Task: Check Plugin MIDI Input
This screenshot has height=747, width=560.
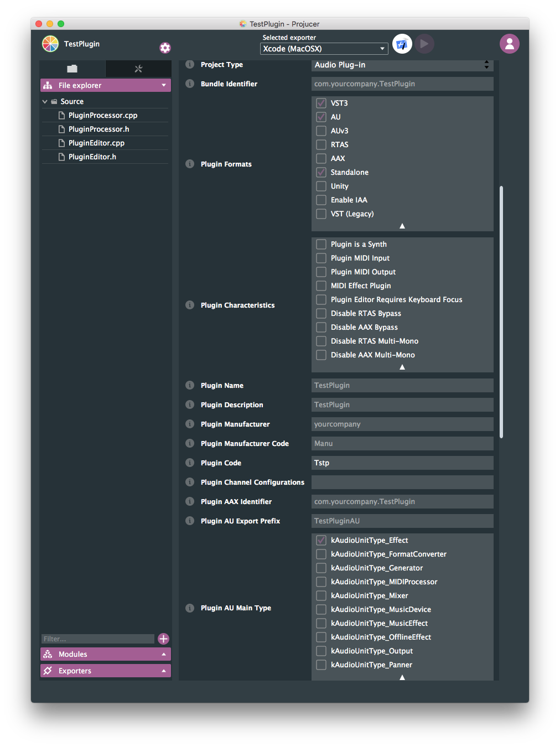Action: point(321,258)
